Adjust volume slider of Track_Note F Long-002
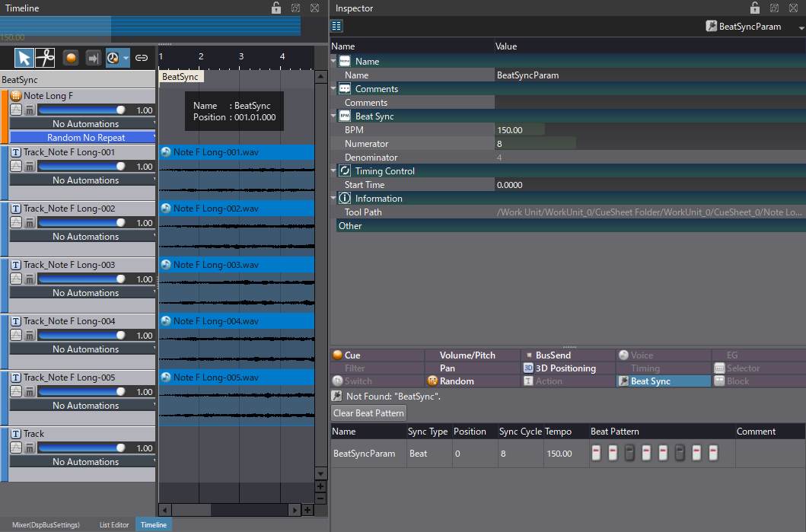The height and width of the screenshot is (532, 806). [x=81, y=222]
